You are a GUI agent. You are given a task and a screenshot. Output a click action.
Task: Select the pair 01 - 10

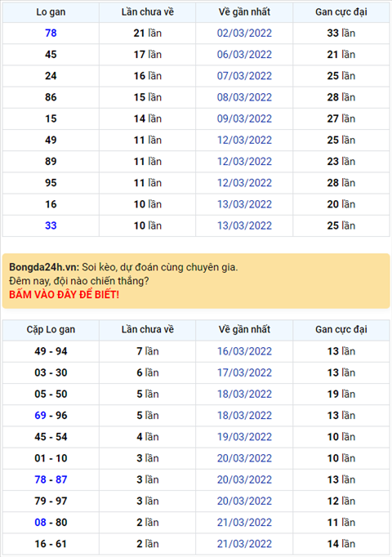click(51, 458)
